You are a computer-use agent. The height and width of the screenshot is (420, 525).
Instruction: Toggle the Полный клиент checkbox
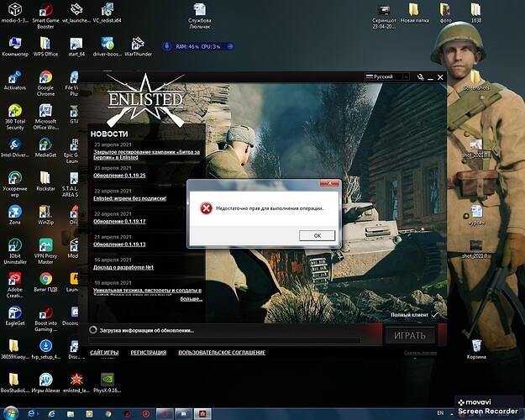(x=434, y=315)
